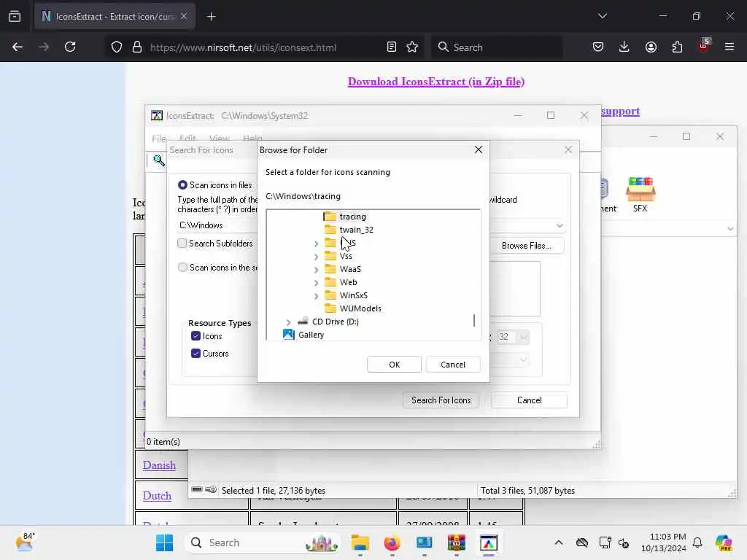Viewport: 747px width, 560px height.
Task: Click the Firefox Search box
Action: 496,47
